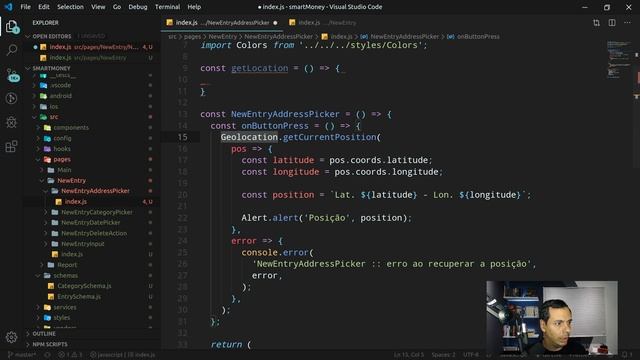Viewport: 640px width, 360px height.
Task: Expand the NewEntryDatePicker folder
Action: [46, 223]
